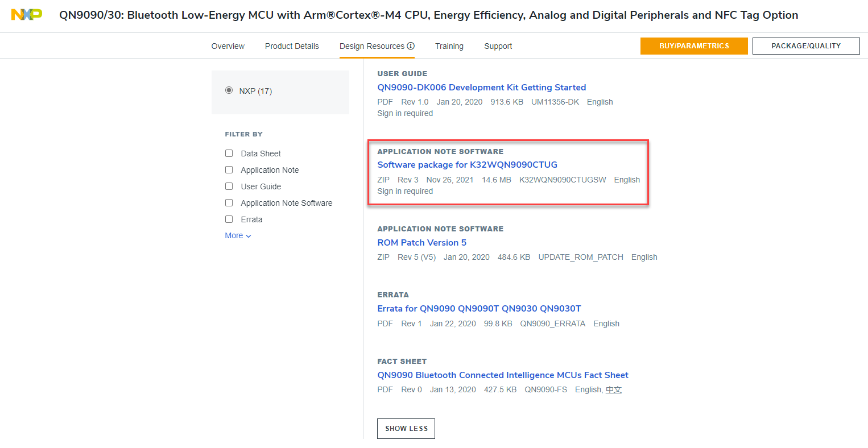Go to the Training tab
The width and height of the screenshot is (868, 448).
point(449,46)
